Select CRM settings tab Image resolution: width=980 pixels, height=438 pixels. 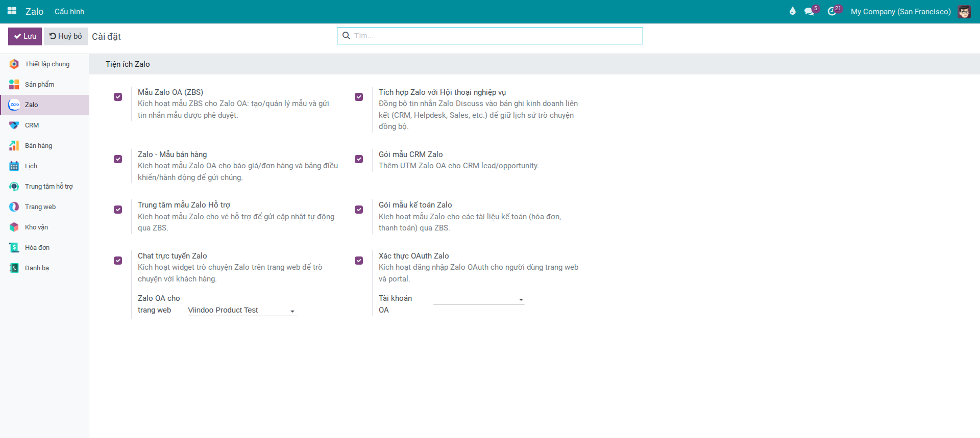point(44,125)
